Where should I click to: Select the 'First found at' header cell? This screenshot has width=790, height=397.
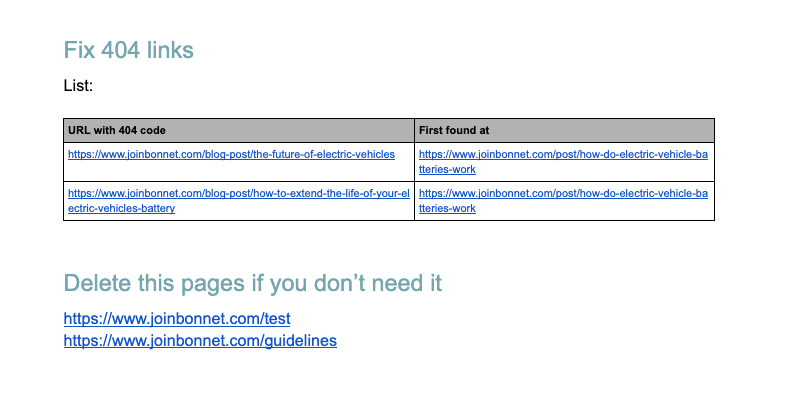click(564, 130)
